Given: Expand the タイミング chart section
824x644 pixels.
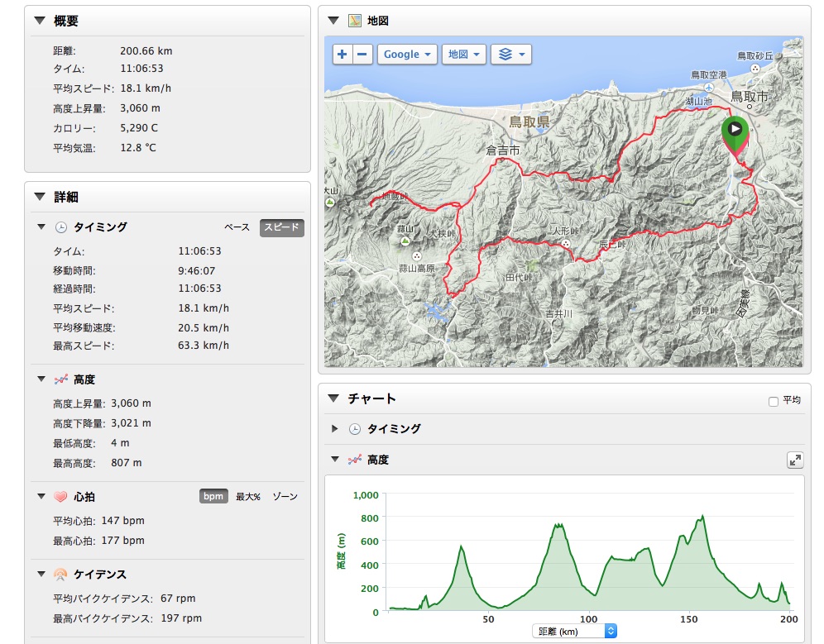Looking at the screenshot, I should click(x=334, y=429).
